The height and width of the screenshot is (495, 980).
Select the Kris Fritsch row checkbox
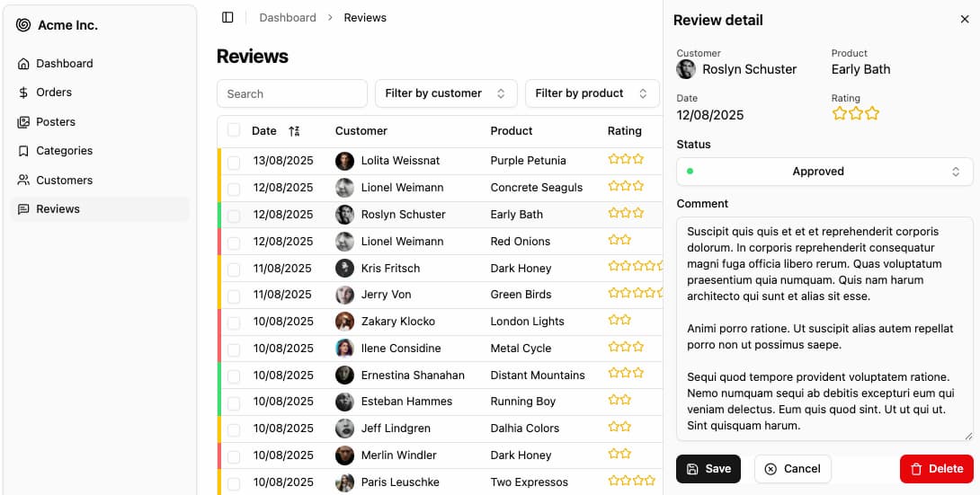234,269
